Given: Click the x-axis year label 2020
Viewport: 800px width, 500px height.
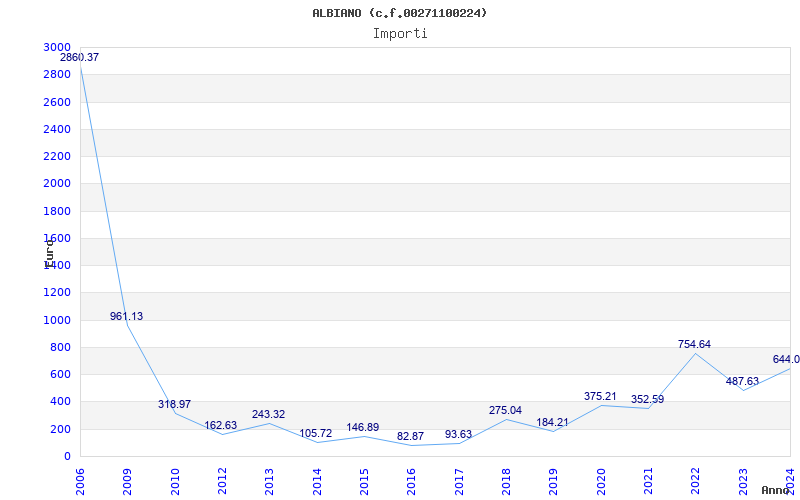Looking at the screenshot, I should tap(601, 481).
